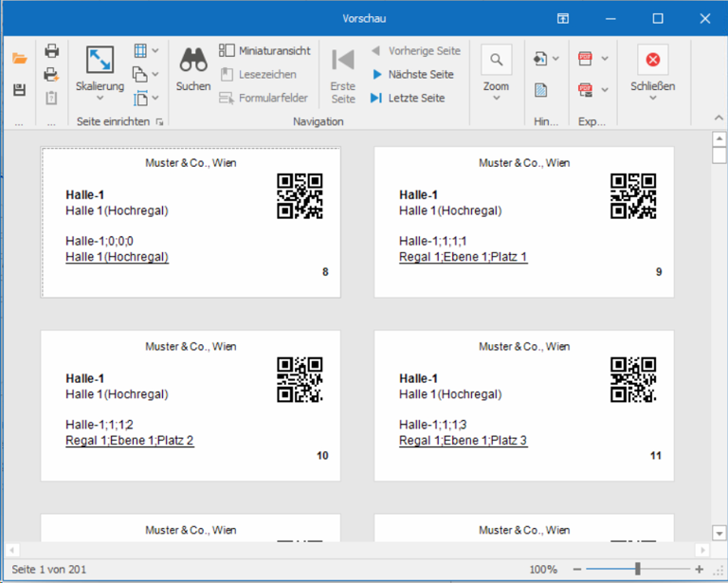The image size is (728, 583).
Task: Click text Halle-1;1;1;2 on label 10
Action: tap(100, 425)
